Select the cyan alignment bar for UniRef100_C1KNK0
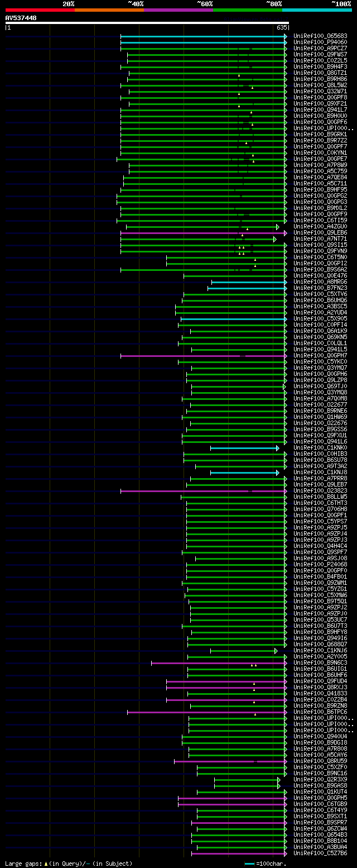Image resolution: width=357 pixels, height=868 pixels. point(244,448)
